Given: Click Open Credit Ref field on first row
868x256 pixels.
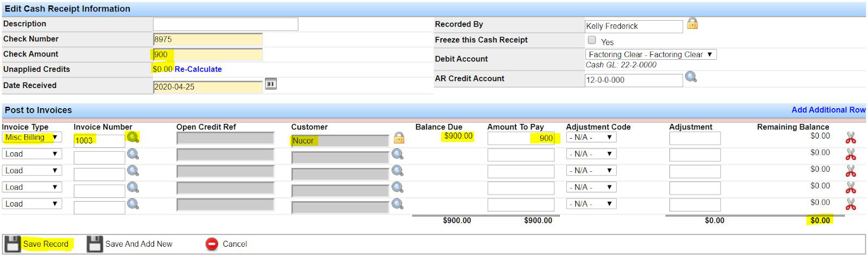Looking at the screenshot, I should pyautogui.click(x=225, y=138).
